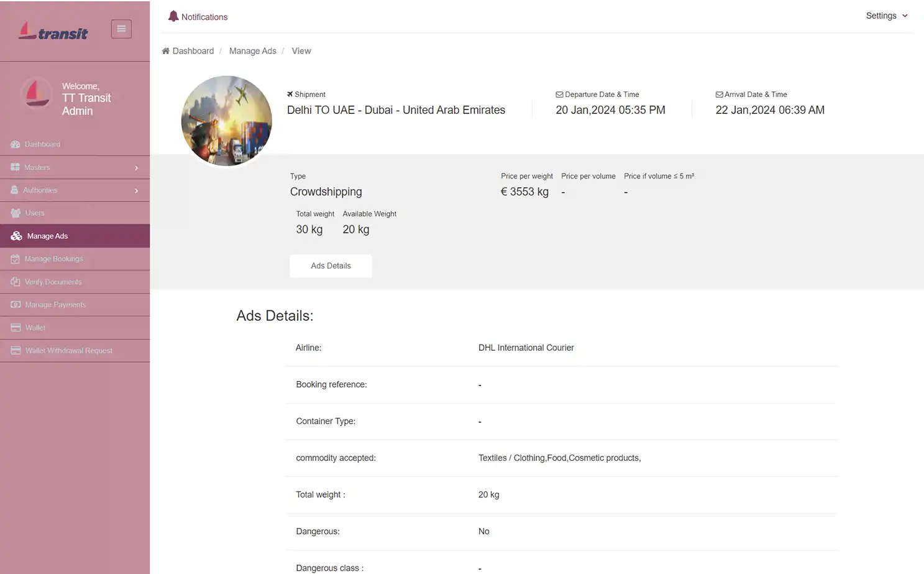The width and height of the screenshot is (924, 574).
Task: Click the Ads Details button
Action: tap(331, 266)
